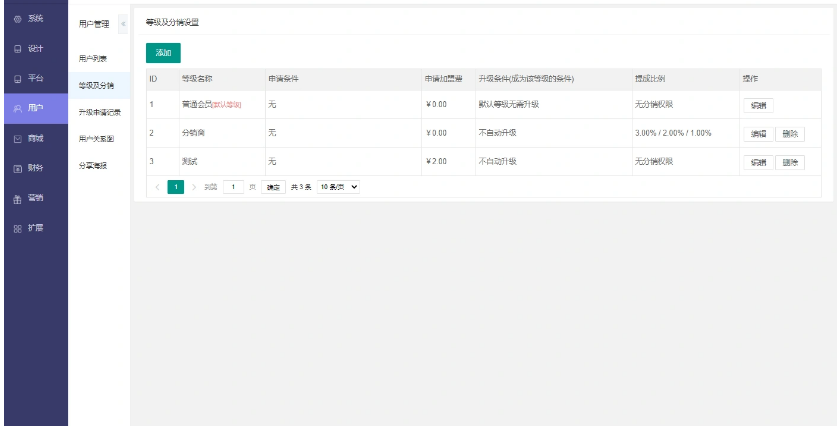Click 编辑 for the 分销商 row
Screen dimensions: 839x426
click(758, 133)
